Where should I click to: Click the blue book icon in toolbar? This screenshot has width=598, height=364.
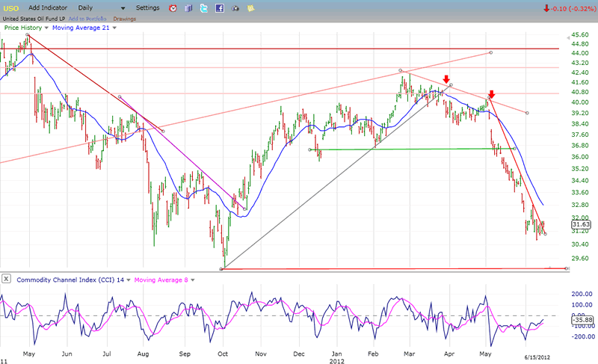pyautogui.click(x=188, y=8)
